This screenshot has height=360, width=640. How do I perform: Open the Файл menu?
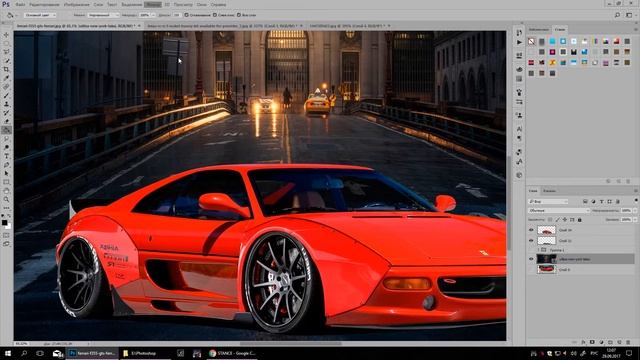point(20,4)
